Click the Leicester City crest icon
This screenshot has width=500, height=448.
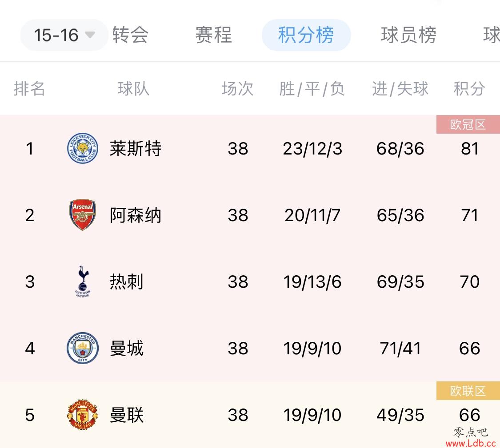pyautogui.click(x=83, y=148)
